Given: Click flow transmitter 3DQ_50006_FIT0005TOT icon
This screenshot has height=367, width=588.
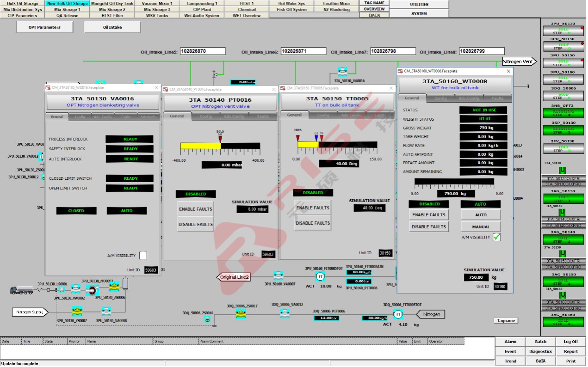Looking at the screenshot, I should click(398, 314).
